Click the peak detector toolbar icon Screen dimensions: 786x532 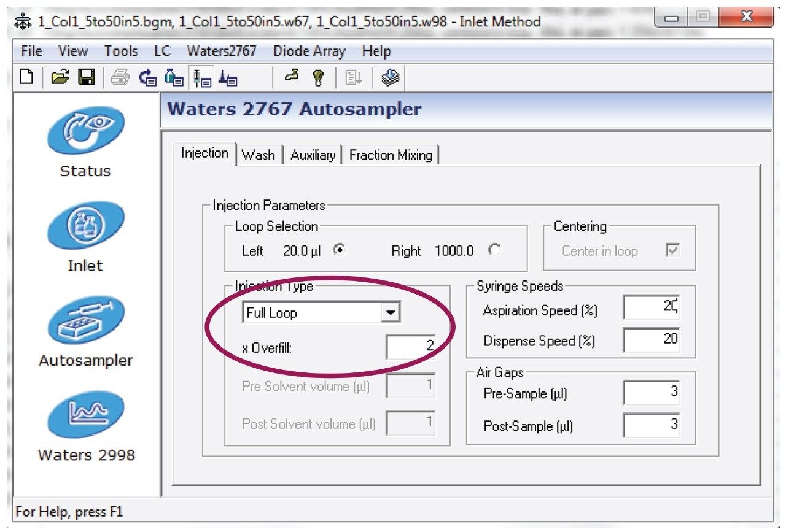pyautogui.click(x=228, y=78)
